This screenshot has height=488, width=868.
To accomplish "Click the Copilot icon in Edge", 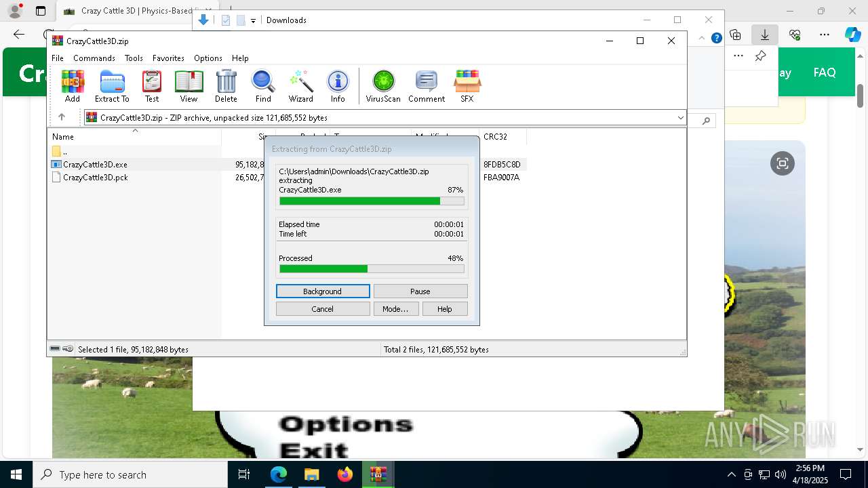I will click(852, 35).
